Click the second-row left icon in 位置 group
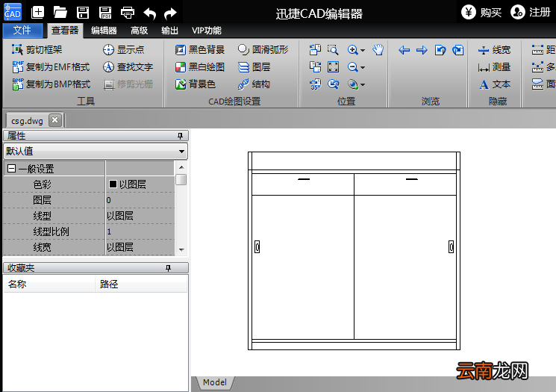This screenshot has width=556, height=392. [x=315, y=66]
